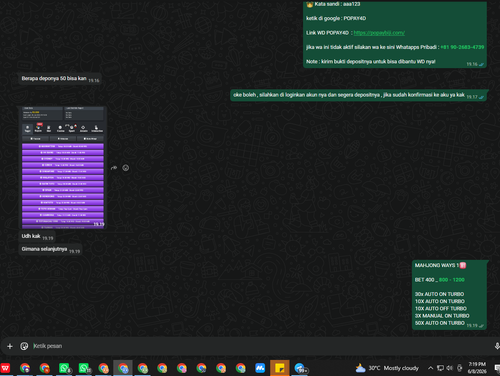The width and height of the screenshot is (500, 376).
Task: Show hidden system tray icons chevron
Action: click(x=430, y=368)
